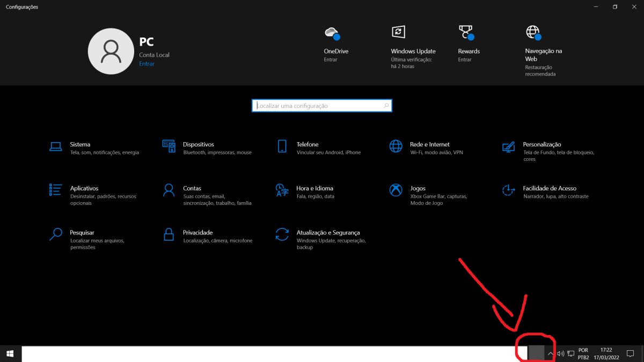Open Atualização e Segurança settings
Image resolution: width=644 pixels, height=362 pixels.
pyautogui.click(x=321, y=239)
